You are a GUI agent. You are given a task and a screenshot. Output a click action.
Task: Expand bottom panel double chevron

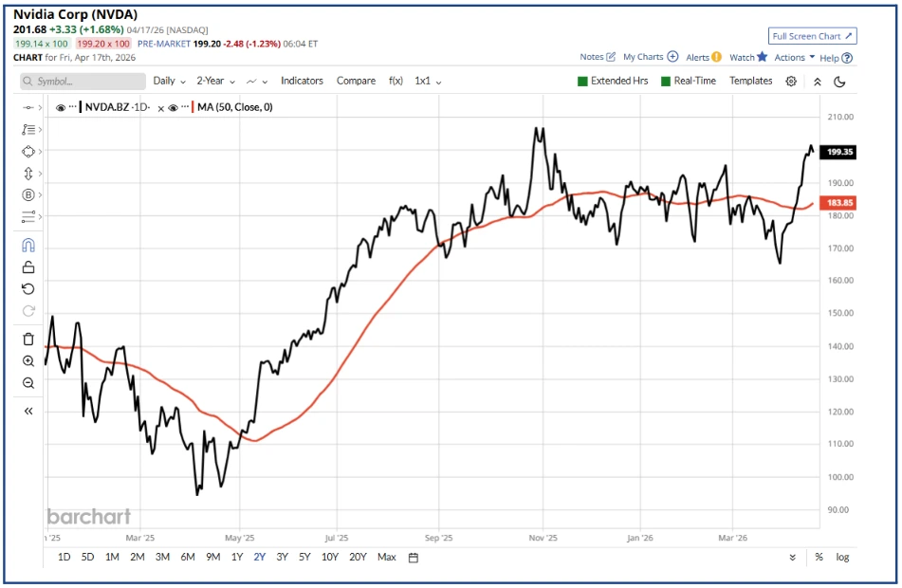793,558
